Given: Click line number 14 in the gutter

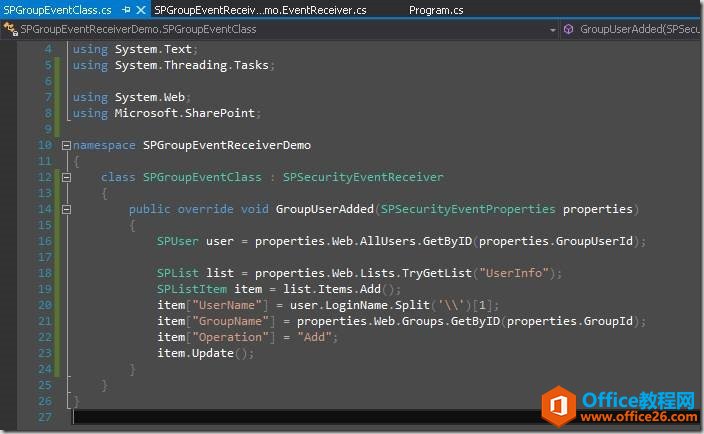Looking at the screenshot, I should [x=44, y=209].
